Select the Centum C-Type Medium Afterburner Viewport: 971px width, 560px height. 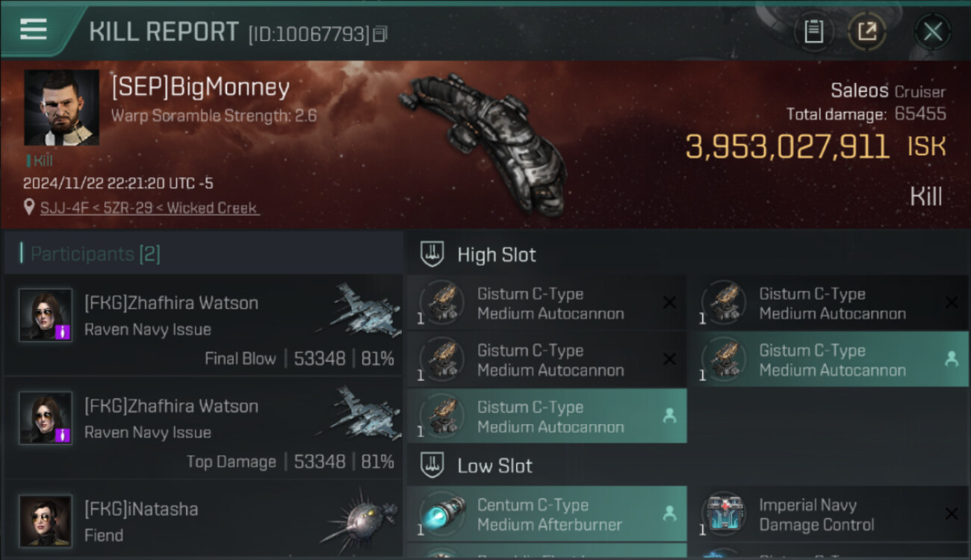coord(547,514)
